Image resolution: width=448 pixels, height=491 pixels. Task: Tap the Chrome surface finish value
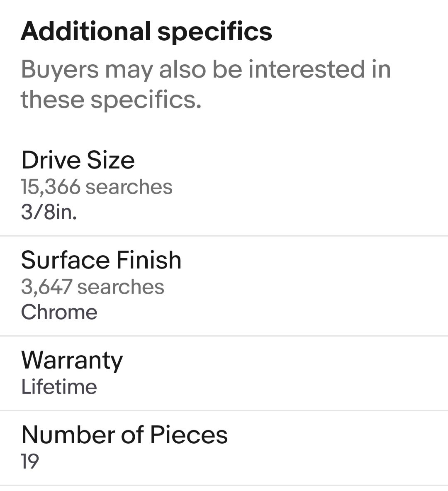coord(59,312)
